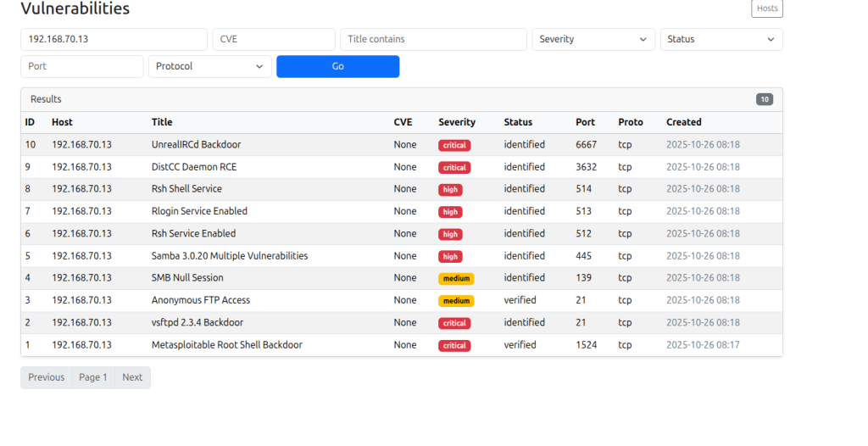
Task: Click the Title contains search field
Action: tap(433, 39)
